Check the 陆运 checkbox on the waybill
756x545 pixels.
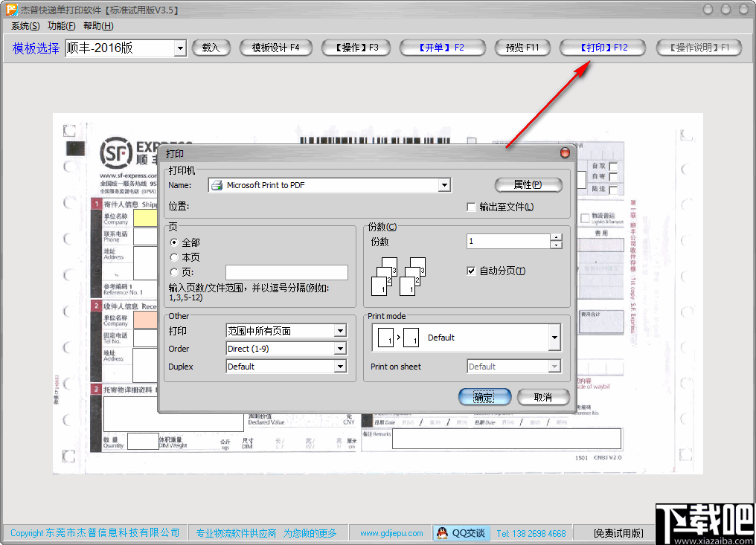tap(613, 190)
